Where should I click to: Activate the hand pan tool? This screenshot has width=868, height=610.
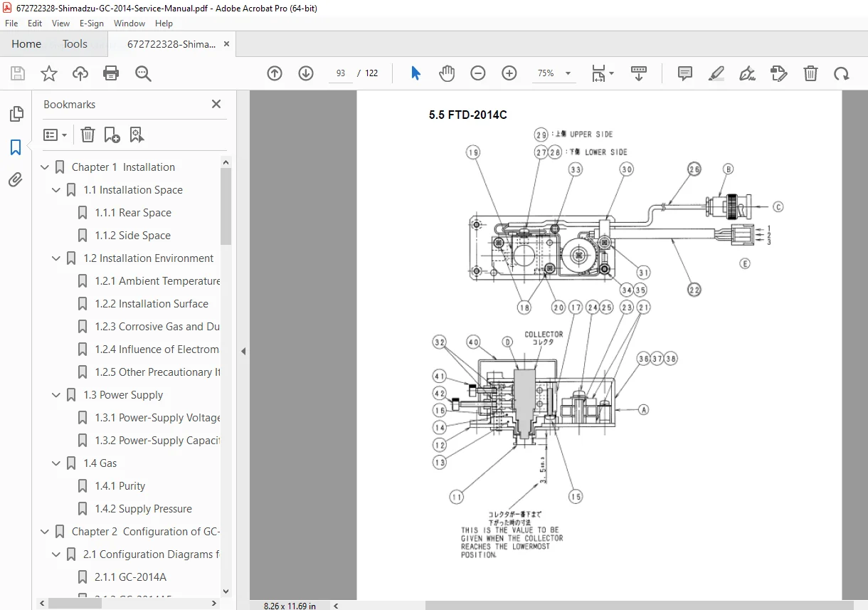pos(446,73)
